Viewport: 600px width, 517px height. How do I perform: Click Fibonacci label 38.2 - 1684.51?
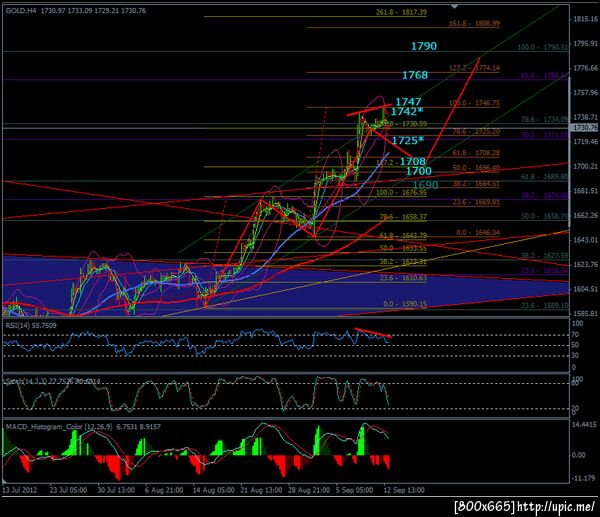[476, 184]
